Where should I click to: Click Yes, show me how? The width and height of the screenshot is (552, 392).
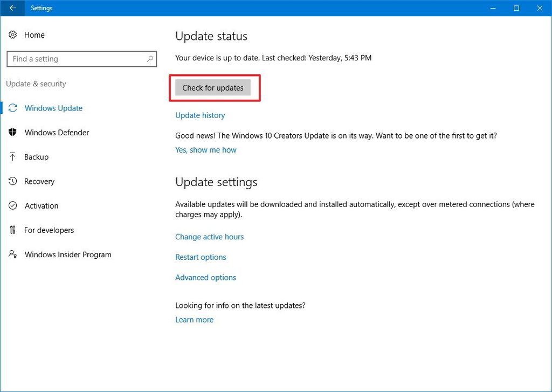click(205, 150)
